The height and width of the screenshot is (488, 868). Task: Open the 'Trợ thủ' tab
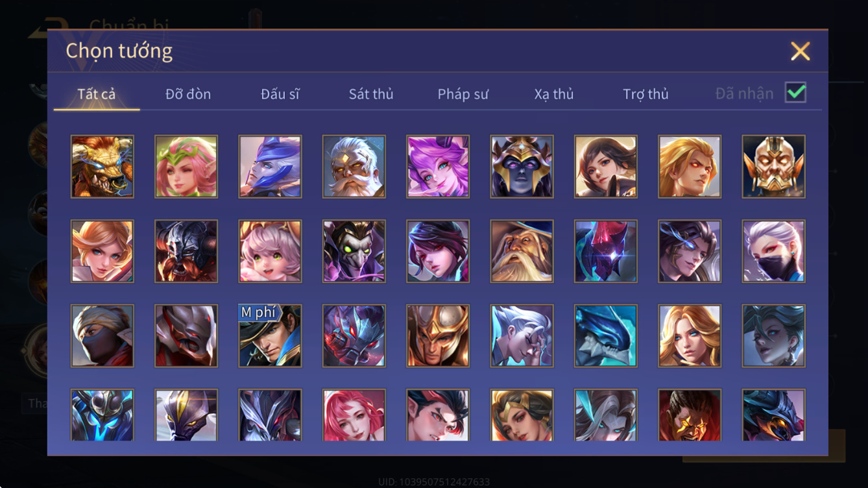point(645,94)
